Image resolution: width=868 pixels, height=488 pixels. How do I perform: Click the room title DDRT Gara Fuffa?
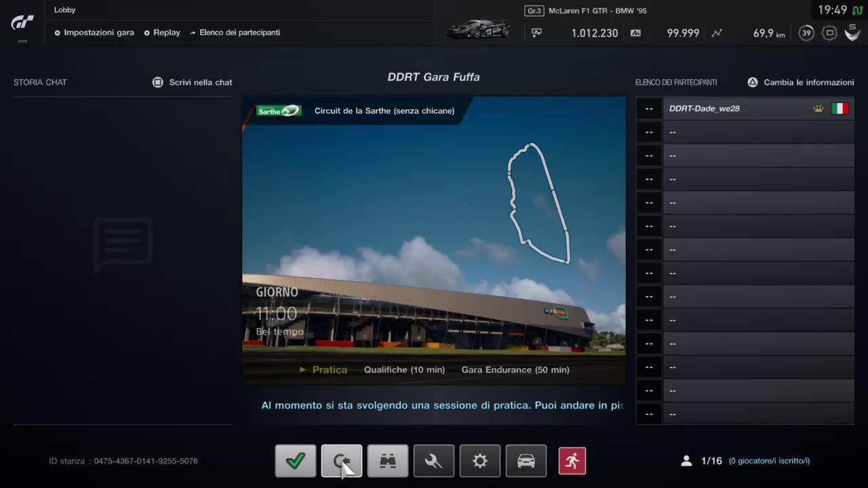pyautogui.click(x=434, y=77)
